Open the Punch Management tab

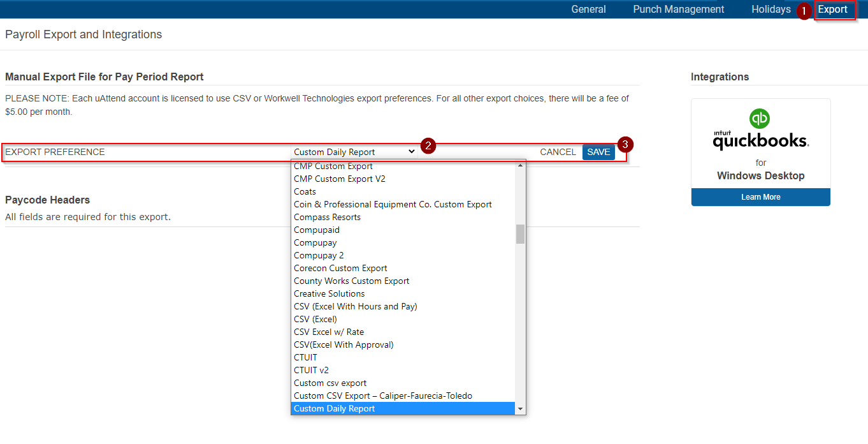click(678, 9)
